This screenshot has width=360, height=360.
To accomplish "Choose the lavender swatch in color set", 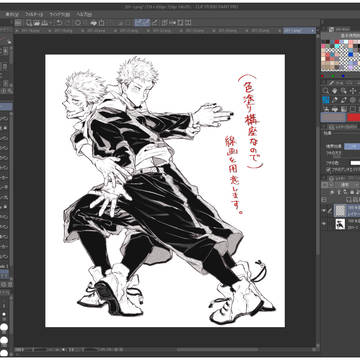I will [x=351, y=68].
